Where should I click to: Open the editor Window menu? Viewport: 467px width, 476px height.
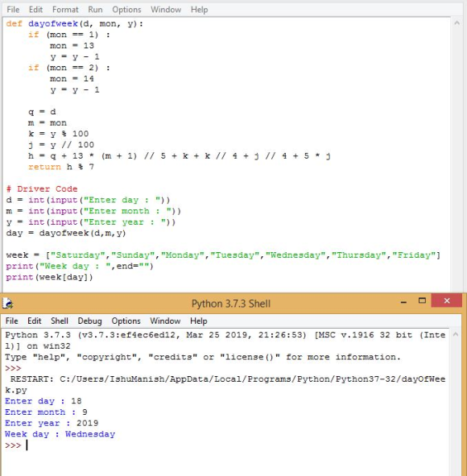pyautogui.click(x=166, y=10)
